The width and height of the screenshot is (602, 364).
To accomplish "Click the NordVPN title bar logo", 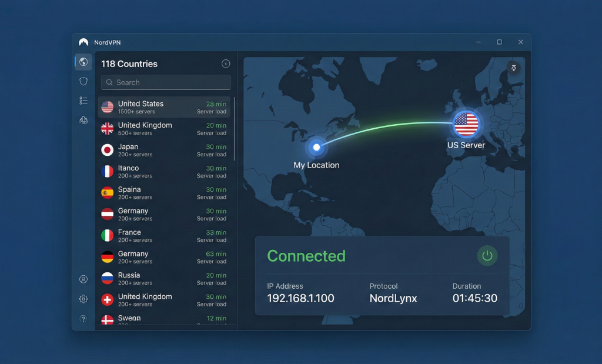I will click(x=83, y=42).
